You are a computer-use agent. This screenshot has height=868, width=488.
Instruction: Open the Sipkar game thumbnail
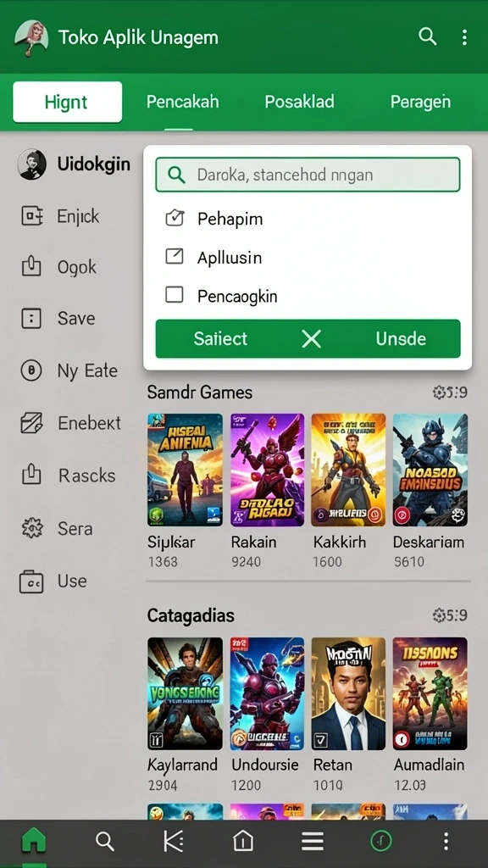185,470
